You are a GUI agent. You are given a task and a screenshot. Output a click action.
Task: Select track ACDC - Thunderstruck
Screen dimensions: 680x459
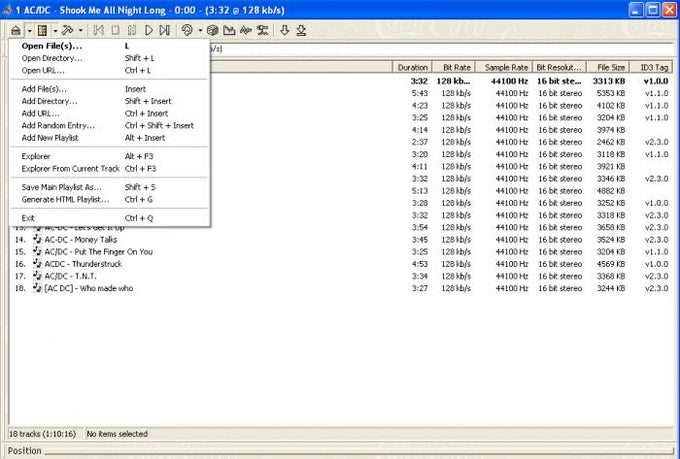83,264
